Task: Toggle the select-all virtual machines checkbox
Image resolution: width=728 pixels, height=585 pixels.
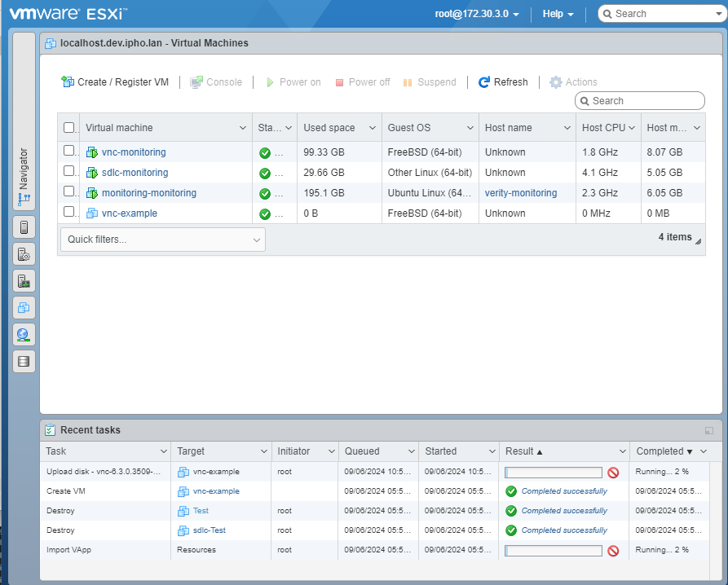Action: pos(69,128)
